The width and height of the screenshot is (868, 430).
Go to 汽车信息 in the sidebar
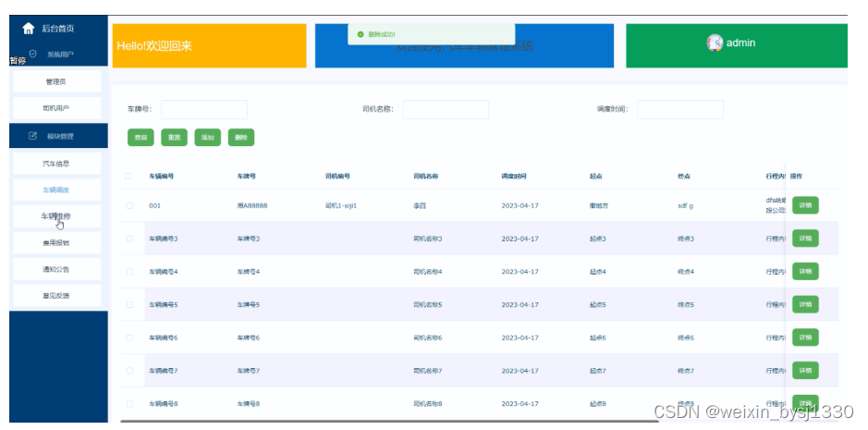(x=57, y=164)
